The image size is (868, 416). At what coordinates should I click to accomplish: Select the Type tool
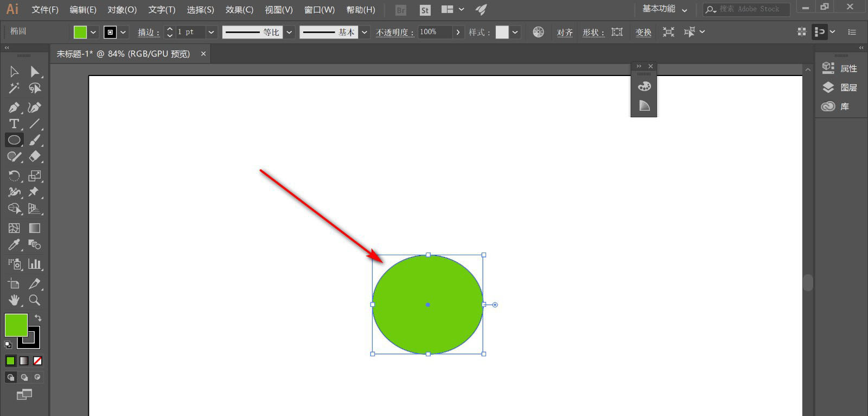14,124
